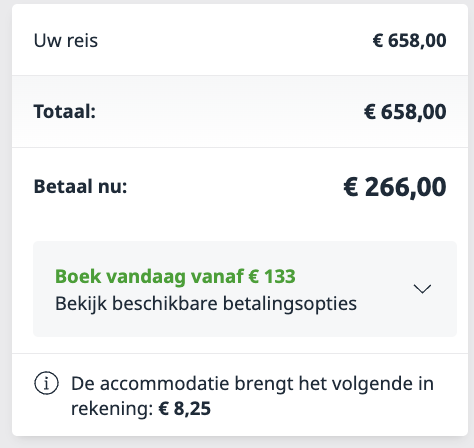474x448 pixels.
Task: Click the euro sign in € 266,00
Action: [351, 186]
